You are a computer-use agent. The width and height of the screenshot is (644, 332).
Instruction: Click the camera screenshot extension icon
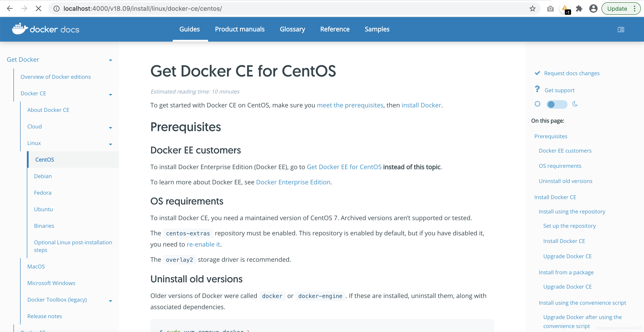[550, 9]
